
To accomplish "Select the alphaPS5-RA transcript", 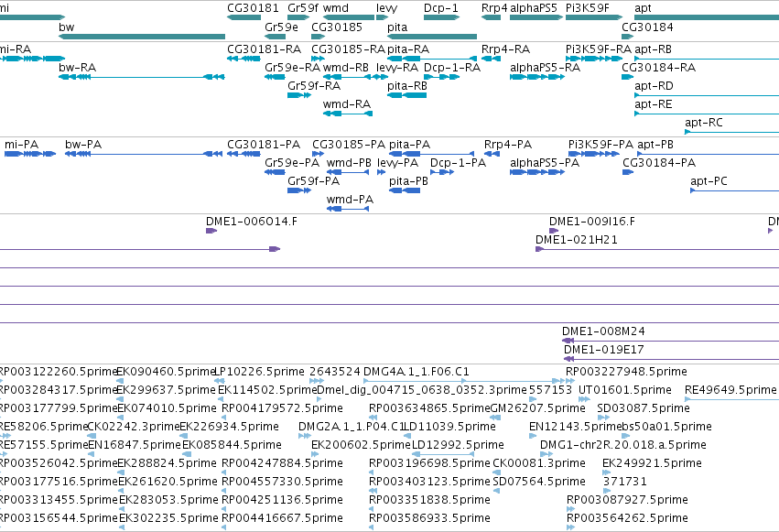I will (537, 77).
